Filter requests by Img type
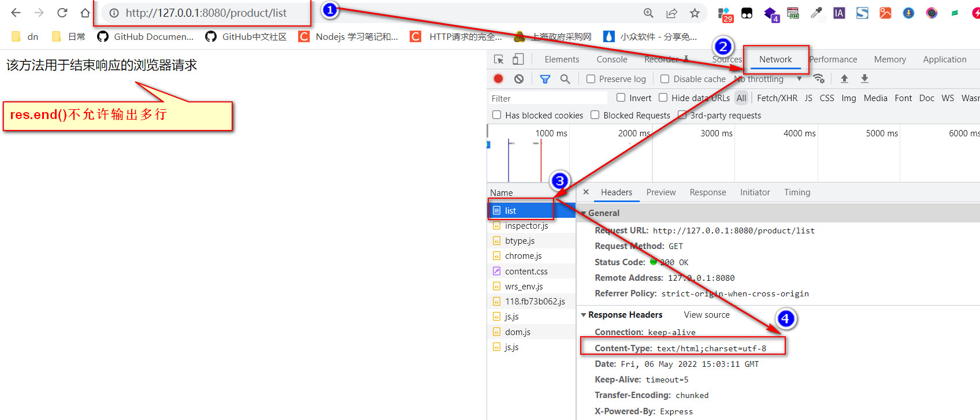The height and width of the screenshot is (420, 980). pos(849,98)
